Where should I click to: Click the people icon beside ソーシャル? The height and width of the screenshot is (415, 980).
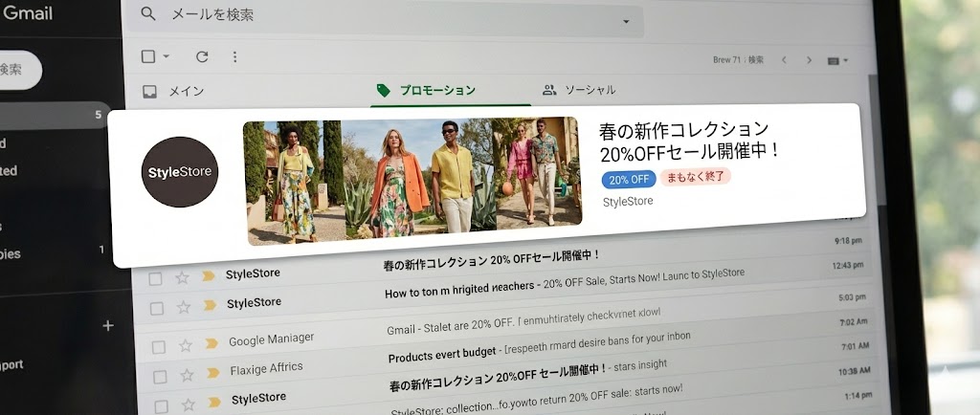(549, 90)
